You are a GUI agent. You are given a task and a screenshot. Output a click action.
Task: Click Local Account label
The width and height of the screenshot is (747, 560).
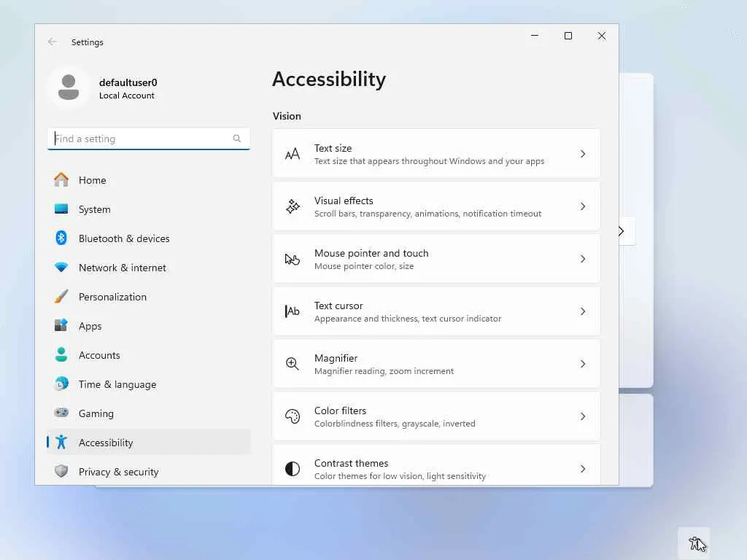point(127,96)
